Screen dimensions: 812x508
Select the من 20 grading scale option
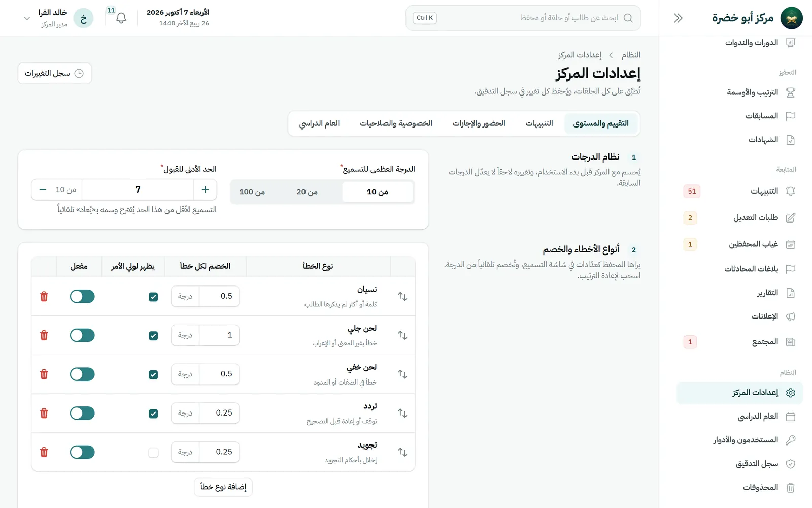point(307,192)
